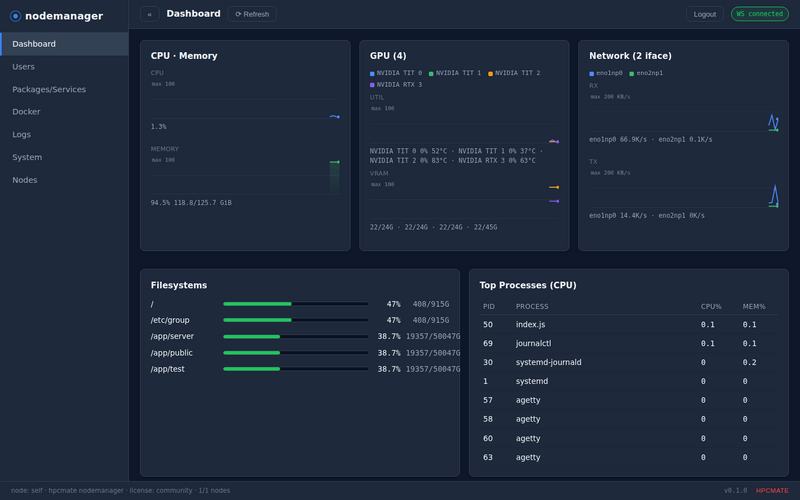This screenshot has width=800, height=500.
Task: Click the /app/public usage bar
Action: 296,353
